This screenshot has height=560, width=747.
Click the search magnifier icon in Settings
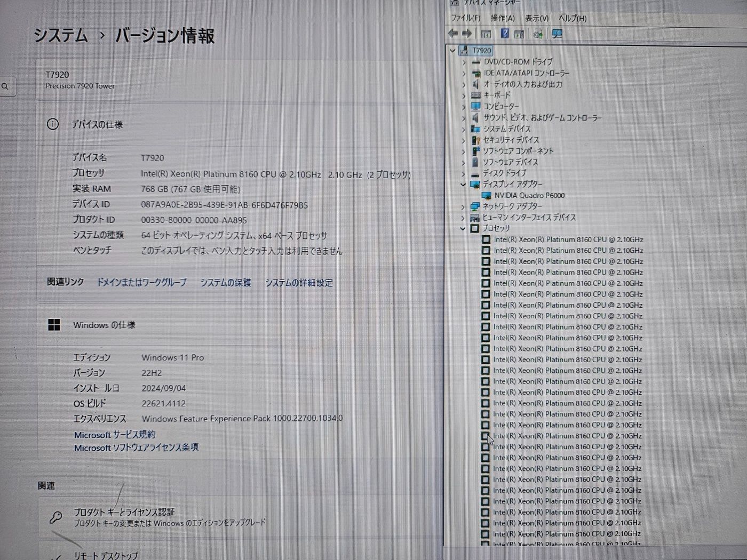click(5, 86)
